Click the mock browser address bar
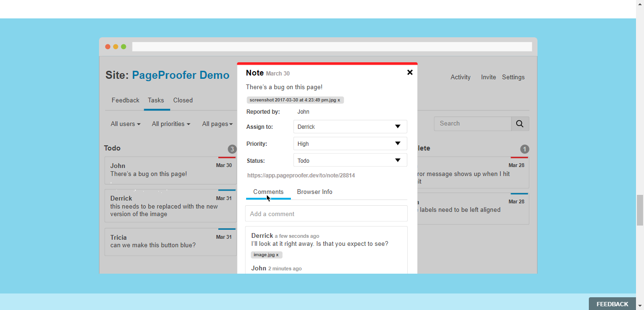 [x=332, y=47]
